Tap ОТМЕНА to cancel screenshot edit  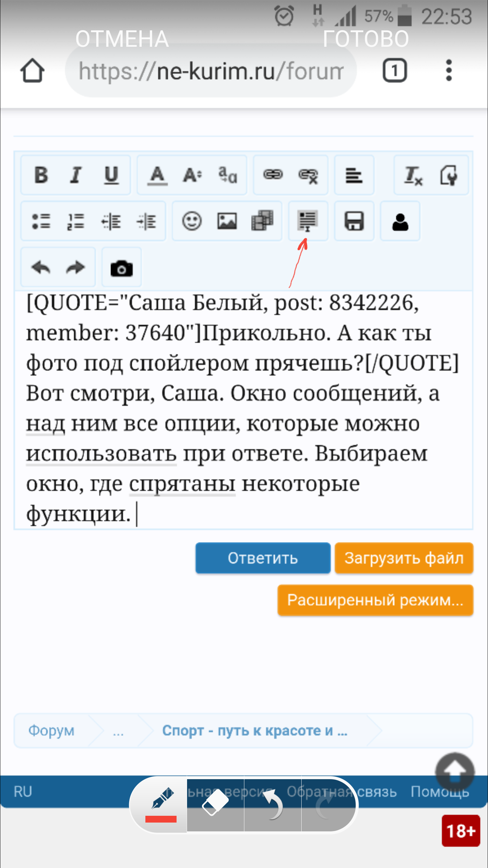coord(122,39)
